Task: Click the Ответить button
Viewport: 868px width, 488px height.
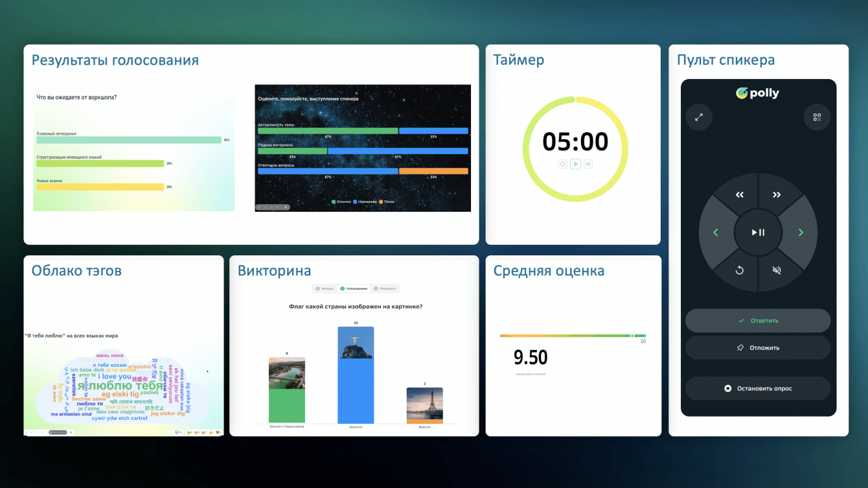Action: point(758,321)
